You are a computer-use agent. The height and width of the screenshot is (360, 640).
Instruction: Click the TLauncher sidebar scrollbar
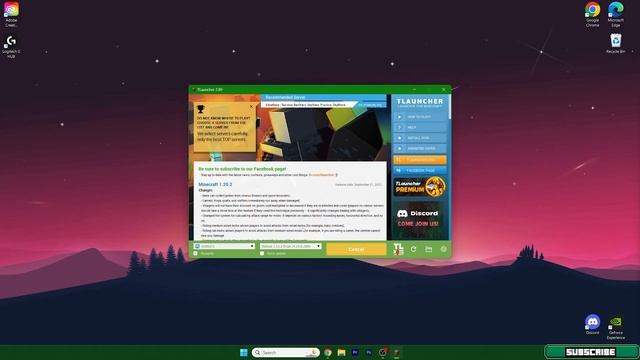(450, 107)
